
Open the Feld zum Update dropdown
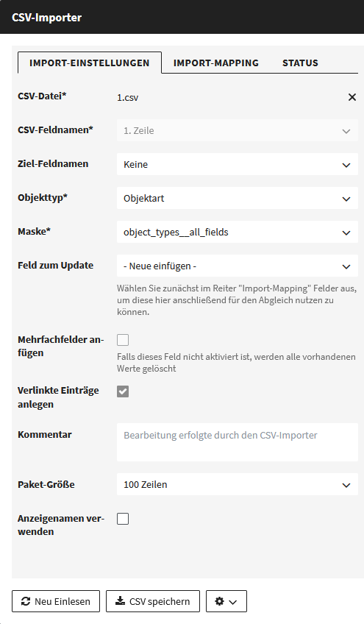238,266
